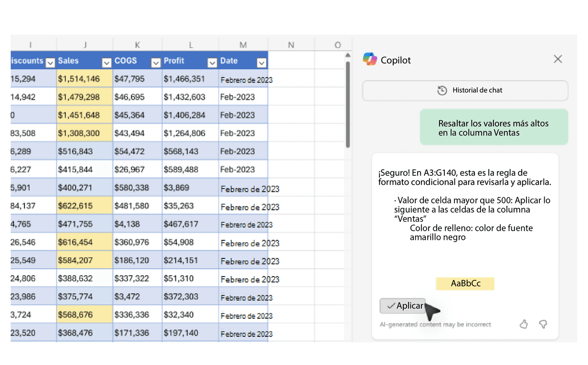Select column M header
This screenshot has height=365, width=588.
(243, 45)
